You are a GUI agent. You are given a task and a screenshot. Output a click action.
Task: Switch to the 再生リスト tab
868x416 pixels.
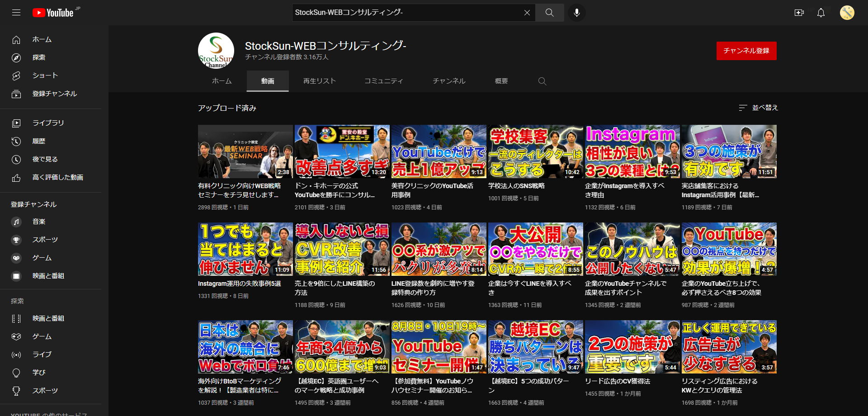(x=319, y=80)
